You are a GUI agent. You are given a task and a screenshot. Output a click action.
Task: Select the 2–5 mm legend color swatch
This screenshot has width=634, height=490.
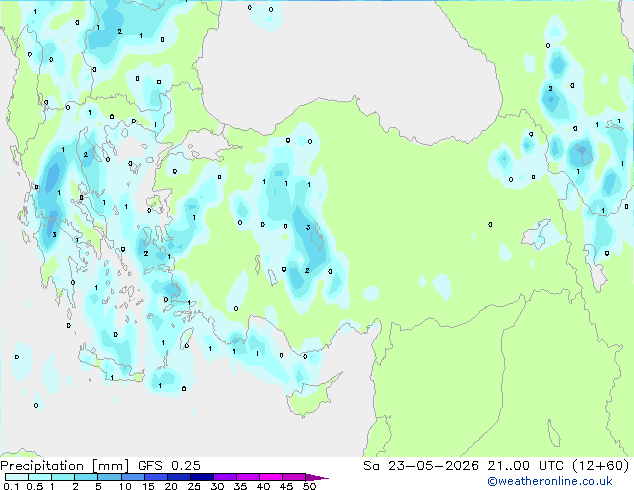86,477
